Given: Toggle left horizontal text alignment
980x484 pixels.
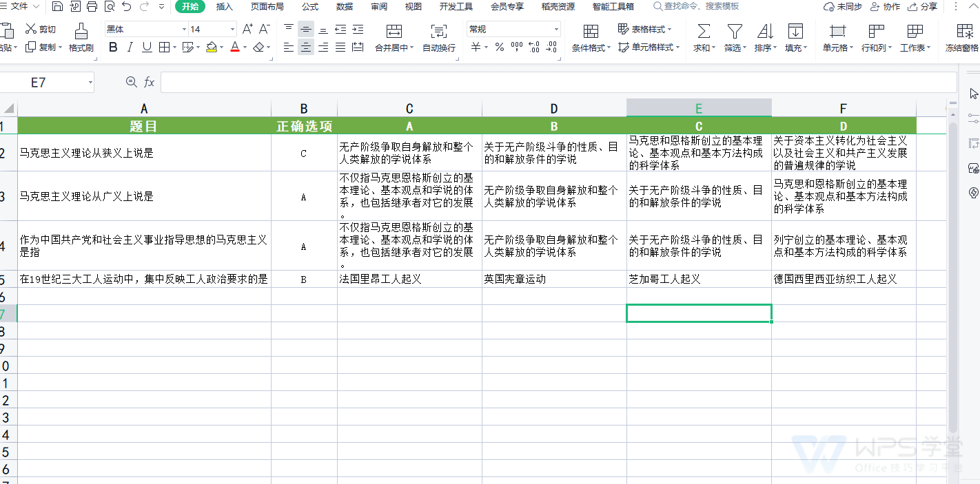Looking at the screenshot, I should coord(289,47).
